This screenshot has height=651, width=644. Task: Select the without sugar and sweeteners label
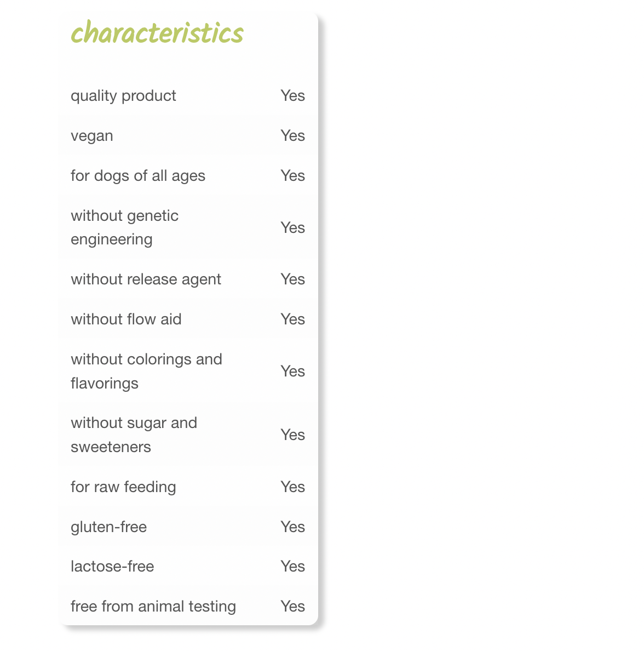pyautogui.click(x=134, y=435)
